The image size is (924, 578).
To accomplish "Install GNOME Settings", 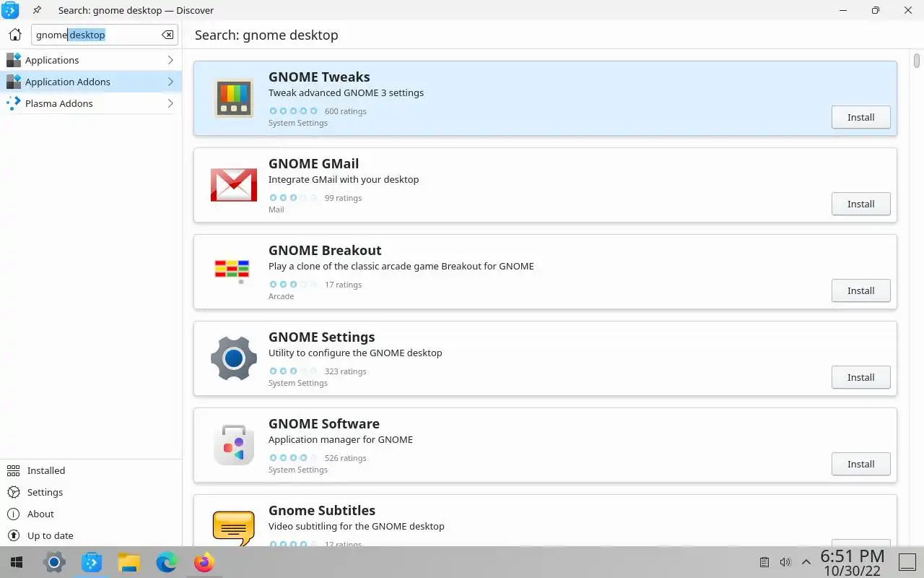I will click(x=860, y=377).
